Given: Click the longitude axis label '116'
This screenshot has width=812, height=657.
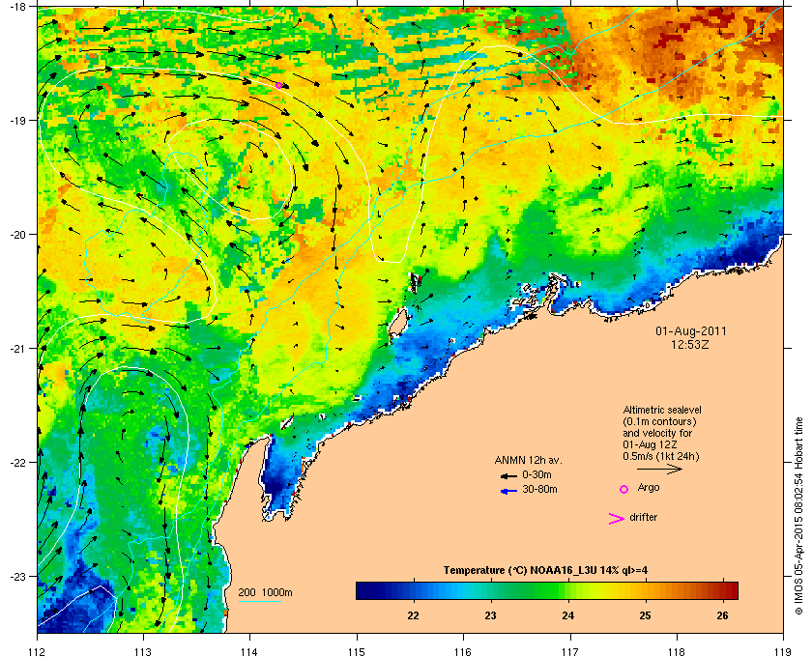Looking at the screenshot, I should [x=463, y=652].
